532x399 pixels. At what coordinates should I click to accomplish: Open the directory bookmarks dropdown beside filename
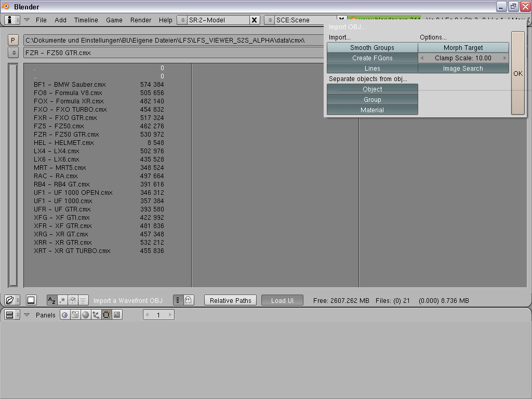(x=13, y=52)
